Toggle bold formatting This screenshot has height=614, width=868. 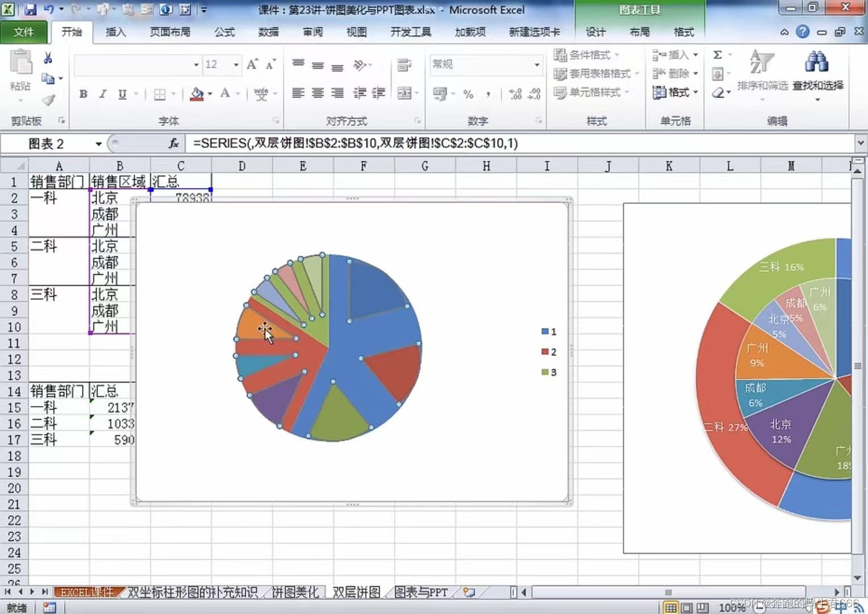[x=84, y=94]
